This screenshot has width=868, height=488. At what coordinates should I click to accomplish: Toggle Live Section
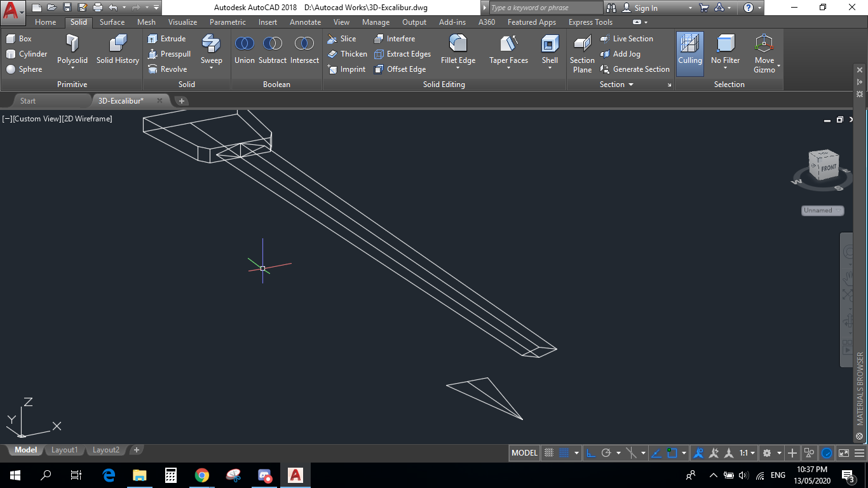click(x=627, y=39)
